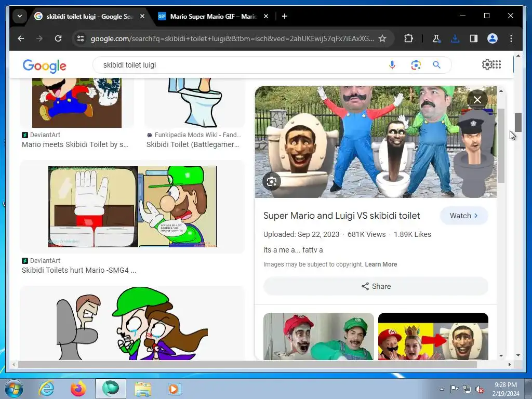Open Chrome three-dot menu
The height and width of the screenshot is (399, 532).
click(511, 38)
